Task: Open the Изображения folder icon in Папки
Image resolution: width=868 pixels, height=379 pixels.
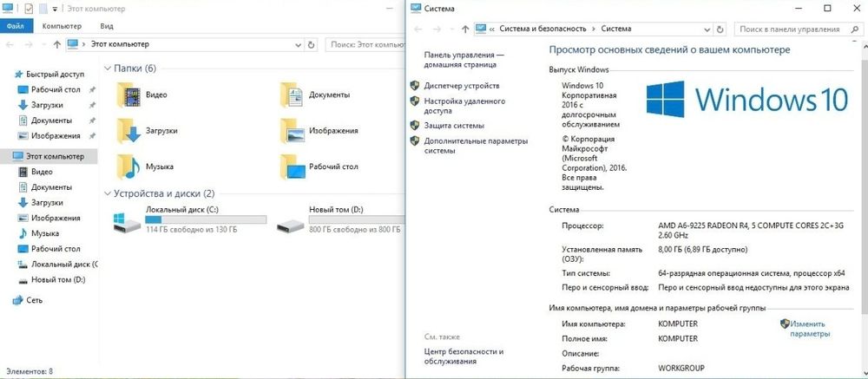Action: coord(292,131)
